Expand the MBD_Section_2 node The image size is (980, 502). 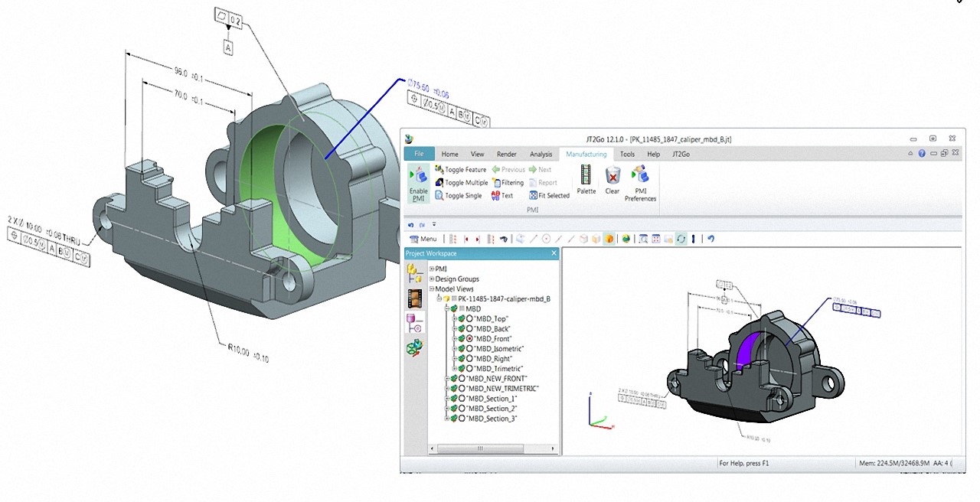point(447,409)
